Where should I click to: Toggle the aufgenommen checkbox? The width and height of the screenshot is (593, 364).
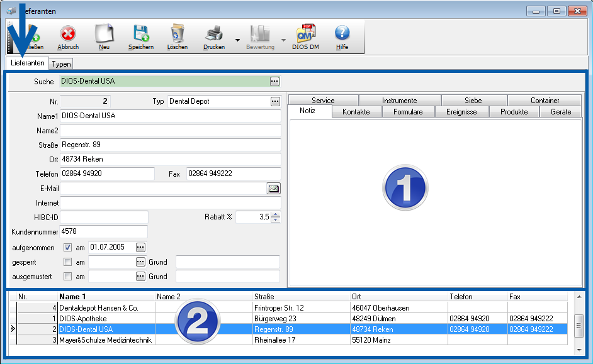tap(68, 247)
